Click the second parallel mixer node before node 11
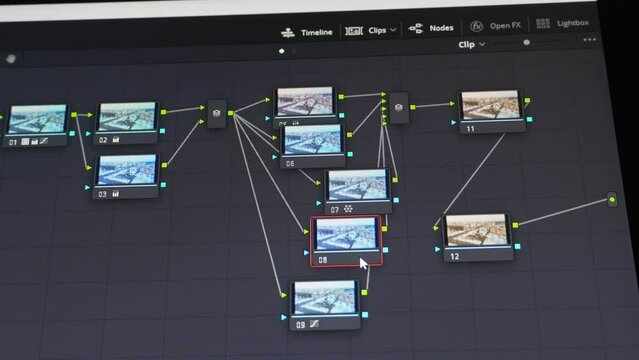Image resolution: width=639 pixels, height=360 pixels. [399, 108]
